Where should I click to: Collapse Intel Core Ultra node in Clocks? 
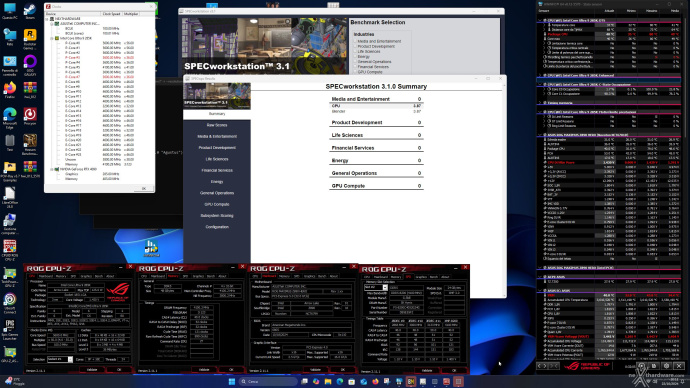pos(52,38)
